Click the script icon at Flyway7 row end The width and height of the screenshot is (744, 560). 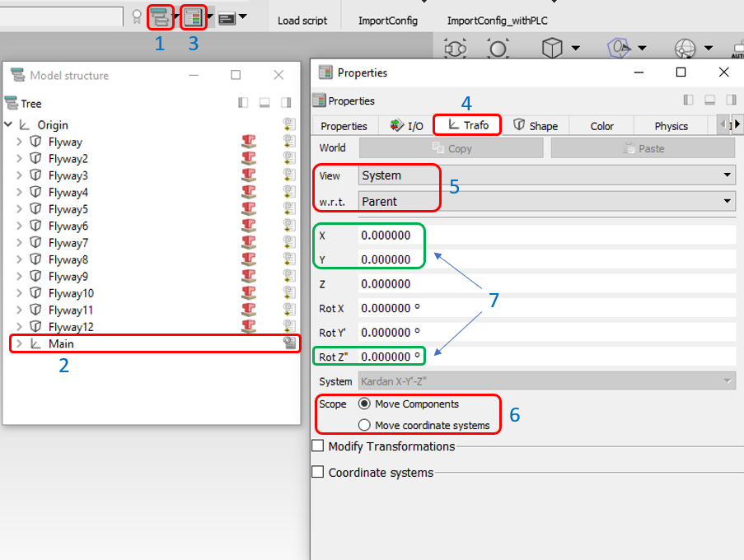click(x=288, y=243)
